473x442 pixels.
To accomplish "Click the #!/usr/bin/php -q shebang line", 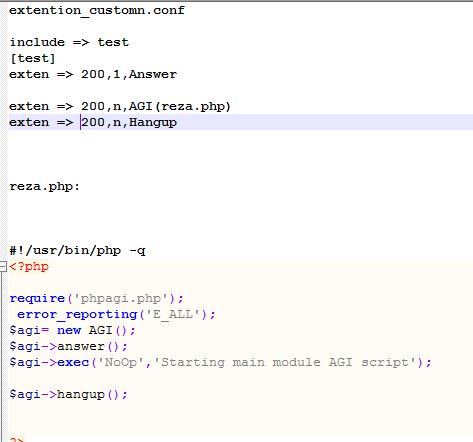I will 77,250.
